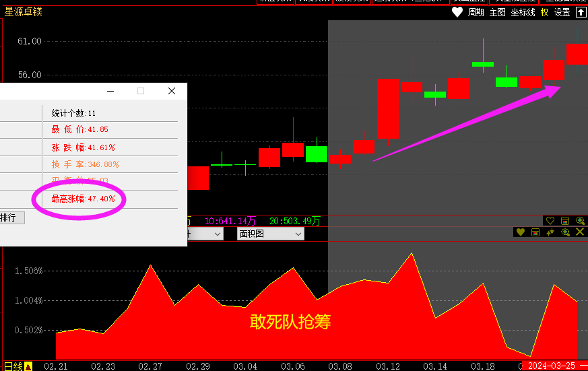
Task: Open the 面积图 chart type dropdown
Action: (271, 234)
